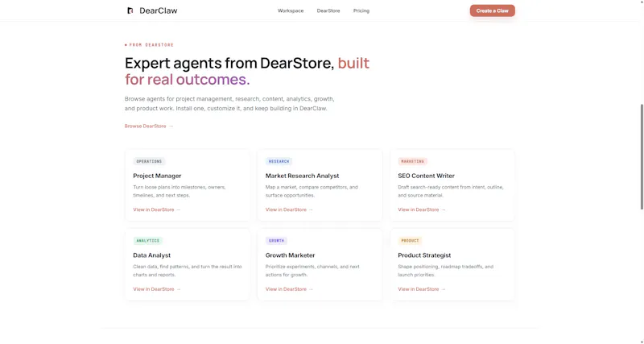Select the Analytics category tag

tap(148, 241)
